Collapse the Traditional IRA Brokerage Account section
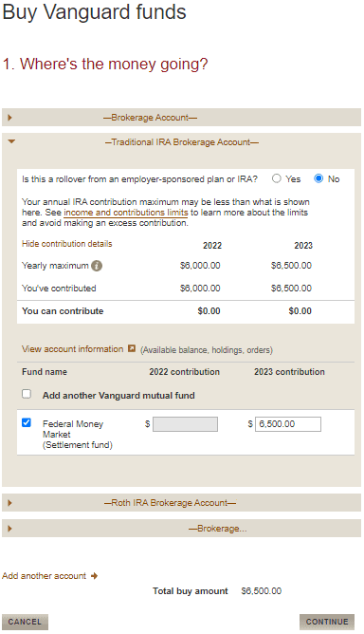 (11, 141)
